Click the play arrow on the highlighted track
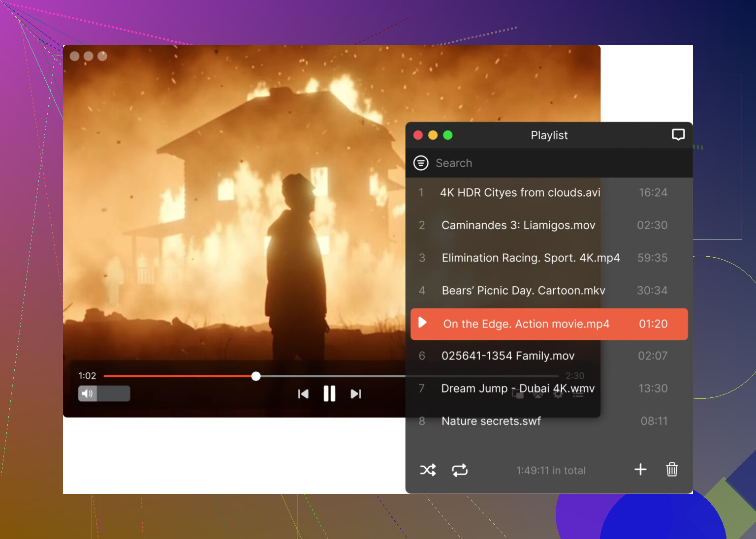This screenshot has height=539, width=756. (422, 323)
